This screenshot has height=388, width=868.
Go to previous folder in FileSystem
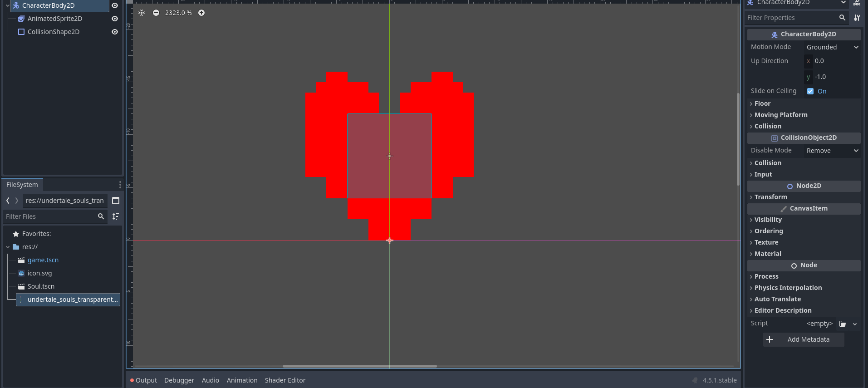click(8, 201)
